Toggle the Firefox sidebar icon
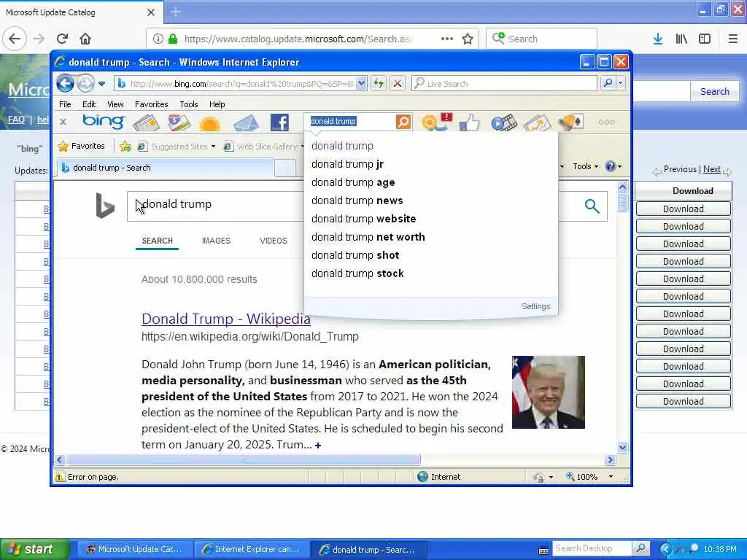Screen dimensions: 747x560 705,39
